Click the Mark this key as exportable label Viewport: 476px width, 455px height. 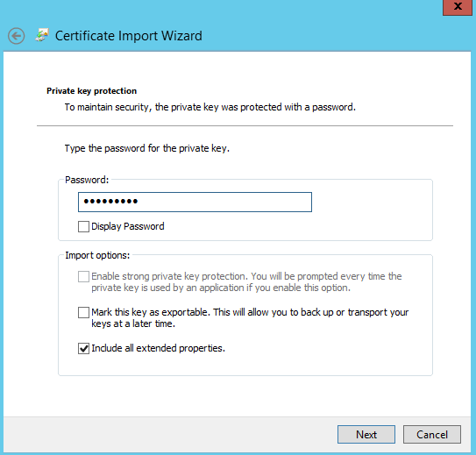coord(250,318)
